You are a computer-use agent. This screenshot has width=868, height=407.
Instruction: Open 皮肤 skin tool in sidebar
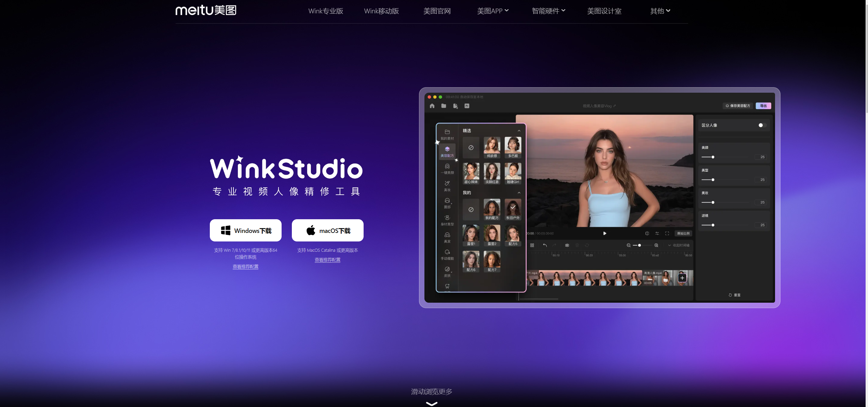click(x=447, y=272)
